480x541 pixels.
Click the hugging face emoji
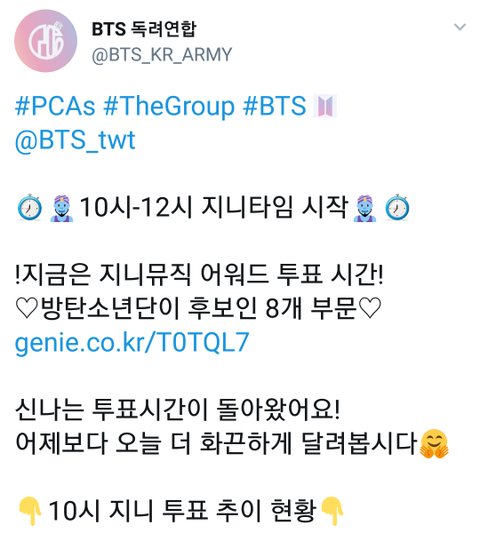click(434, 444)
